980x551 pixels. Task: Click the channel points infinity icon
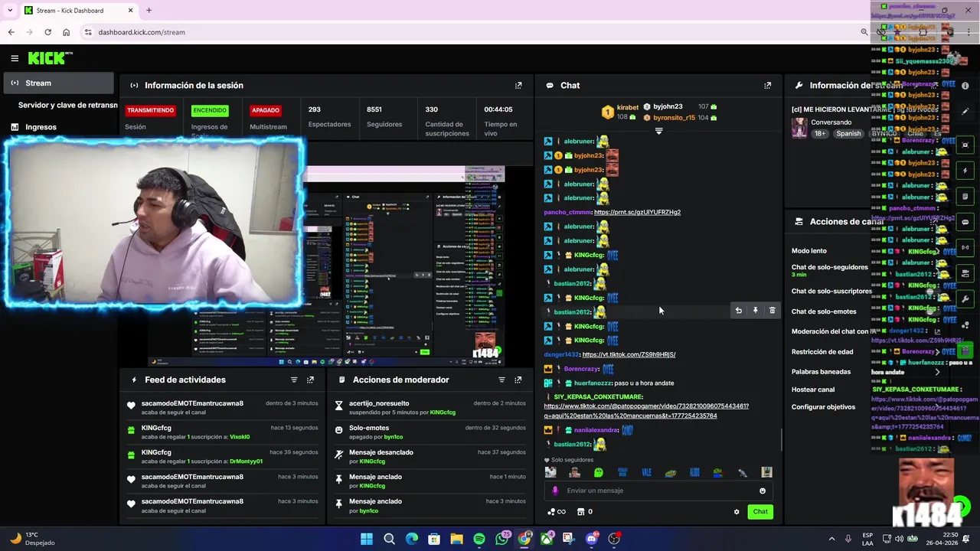coord(557,512)
